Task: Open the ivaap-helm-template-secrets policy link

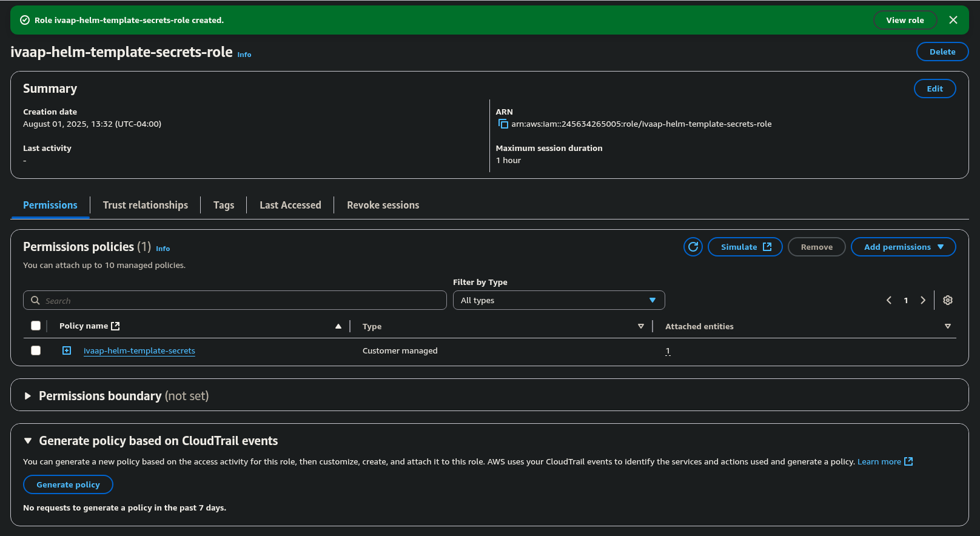Action: [139, 350]
